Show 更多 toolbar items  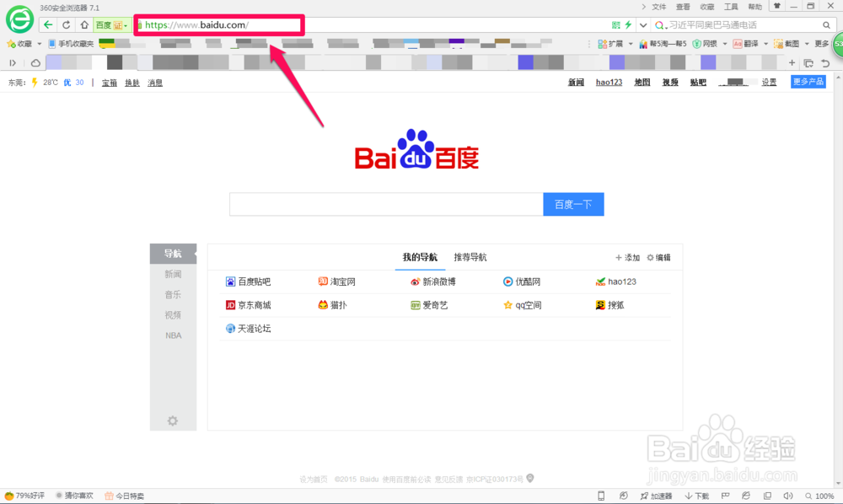pos(821,44)
